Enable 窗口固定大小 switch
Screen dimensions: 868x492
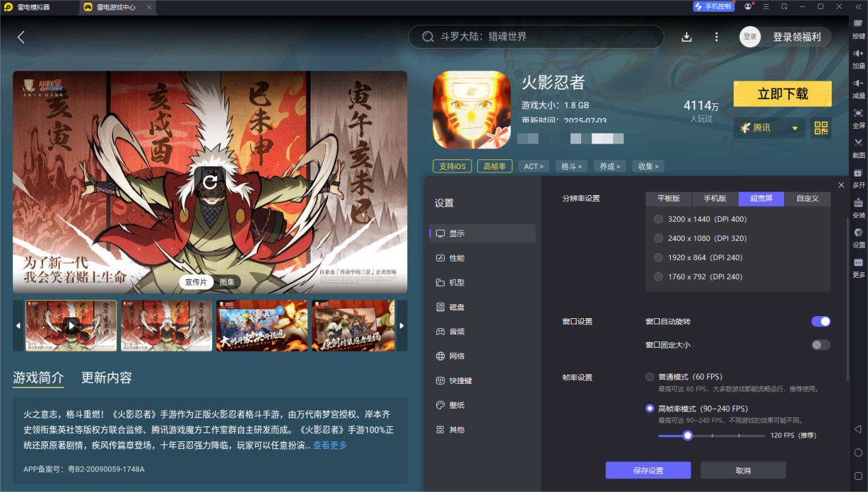click(821, 345)
